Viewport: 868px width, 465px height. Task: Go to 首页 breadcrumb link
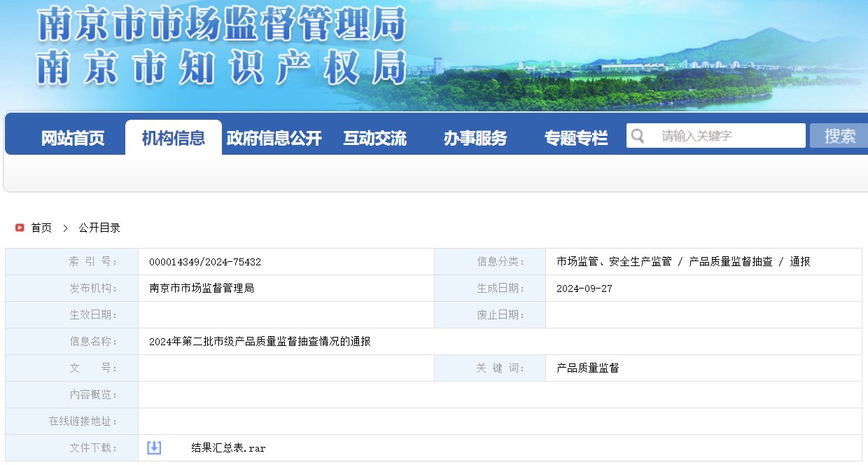click(41, 228)
